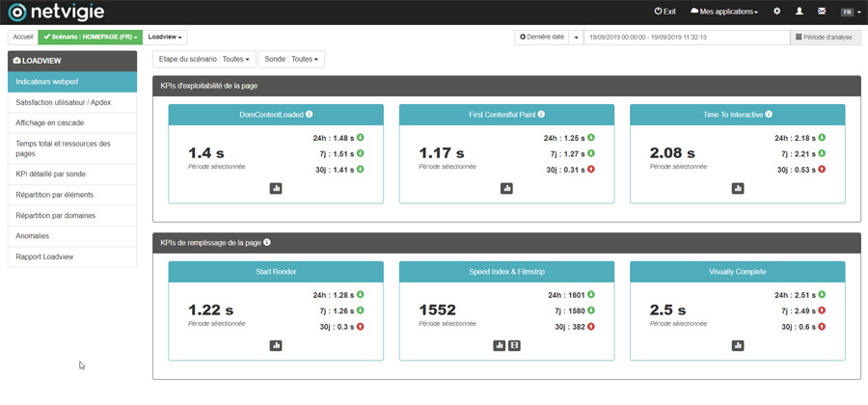Screen dimensions: 868x405
Task: Click the Dernière date button
Action: (x=542, y=37)
